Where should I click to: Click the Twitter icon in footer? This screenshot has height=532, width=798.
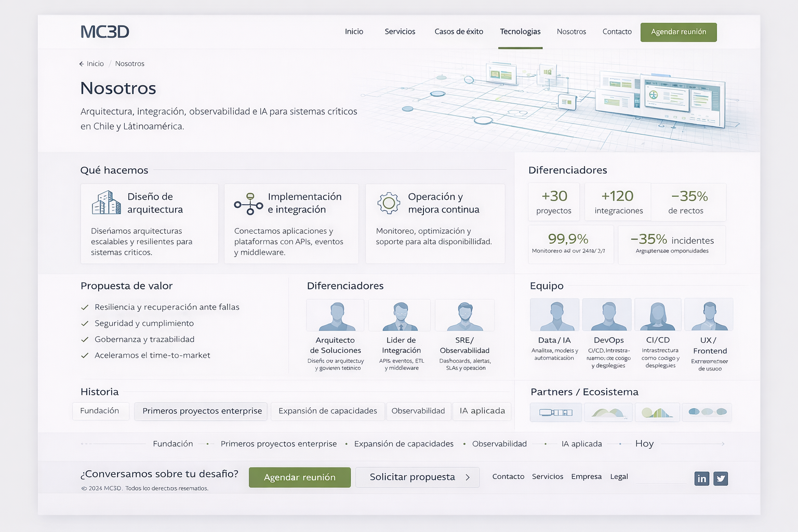click(x=721, y=478)
